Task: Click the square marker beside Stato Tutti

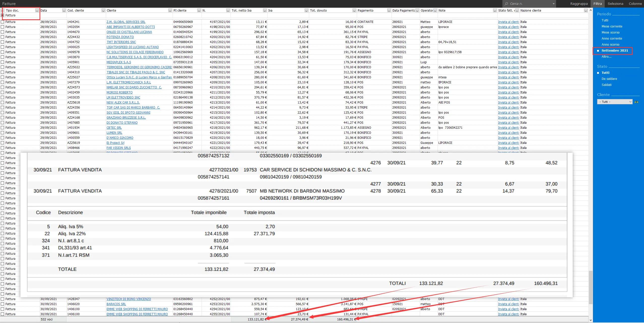Action: point(598,73)
